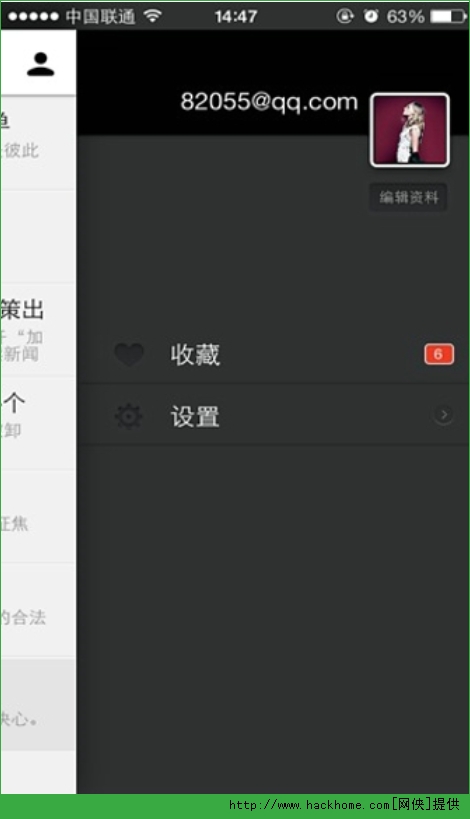The width and height of the screenshot is (470, 819).
Task: Tap the highlighted news item ending 决心。
Action: pyautogui.click(x=38, y=705)
